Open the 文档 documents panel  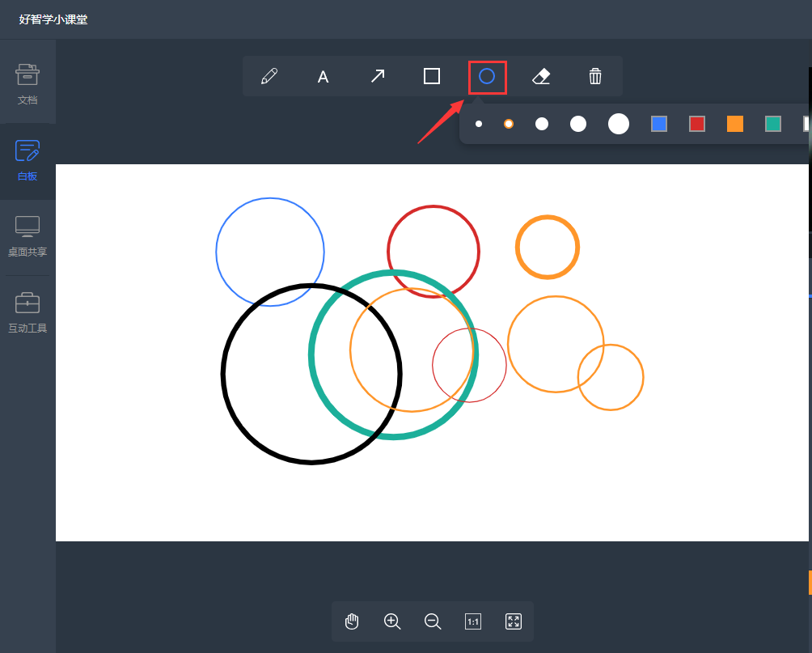point(27,84)
